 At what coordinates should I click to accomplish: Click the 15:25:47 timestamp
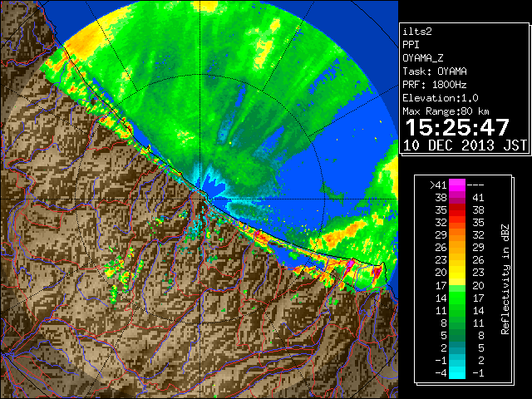coord(457,127)
